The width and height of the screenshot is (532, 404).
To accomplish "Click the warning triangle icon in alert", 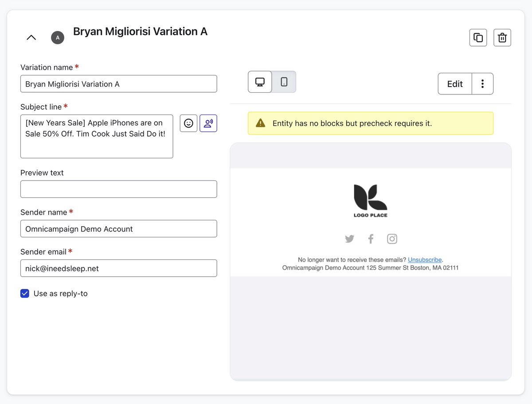I will click(261, 123).
